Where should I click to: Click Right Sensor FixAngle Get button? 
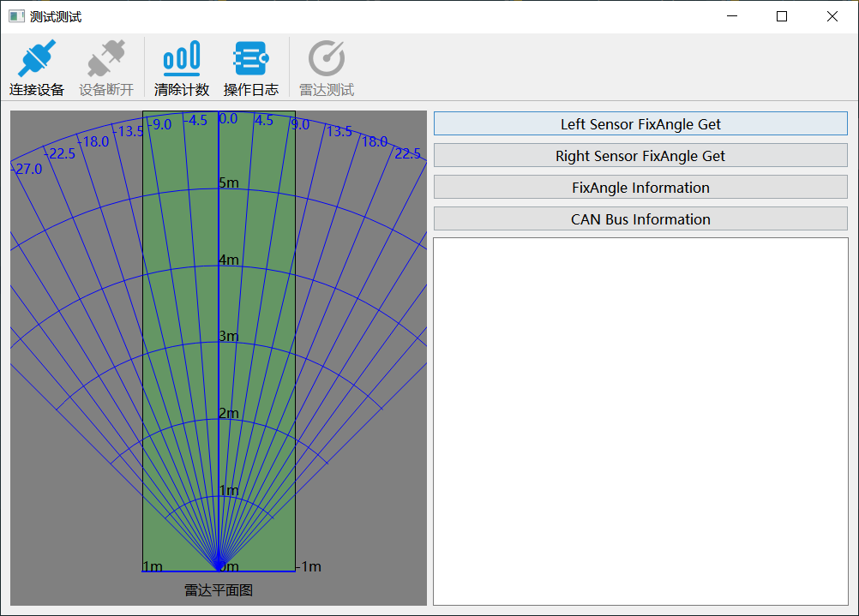tap(640, 156)
